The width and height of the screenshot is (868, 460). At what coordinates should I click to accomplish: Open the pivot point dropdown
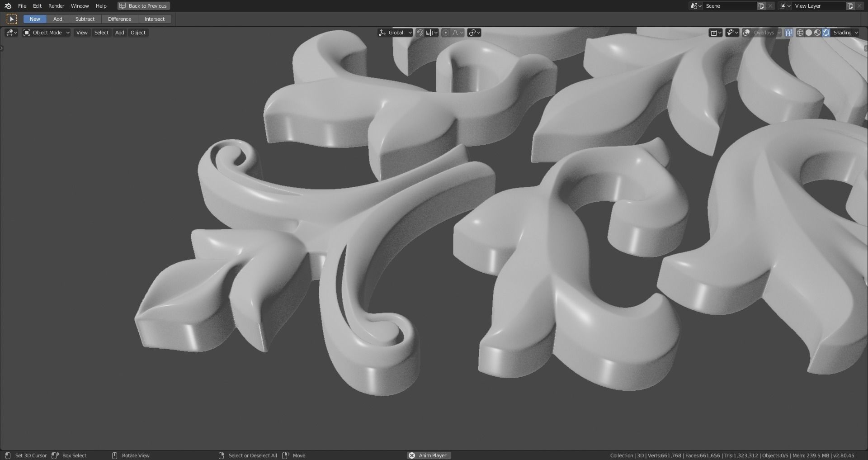point(474,33)
